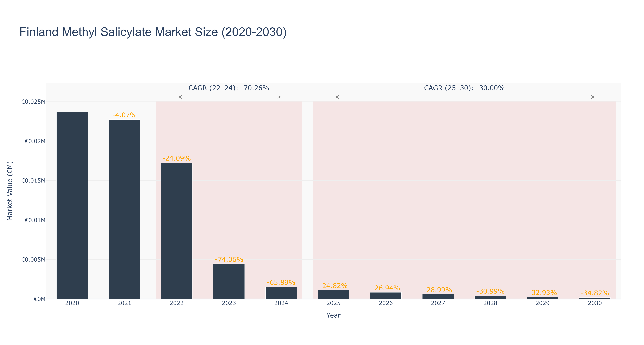Click the chart title 'Finland Methyl Salicylate Market Size (2020-2030)'
Viewport: 644px width, 345px height.
tap(153, 32)
